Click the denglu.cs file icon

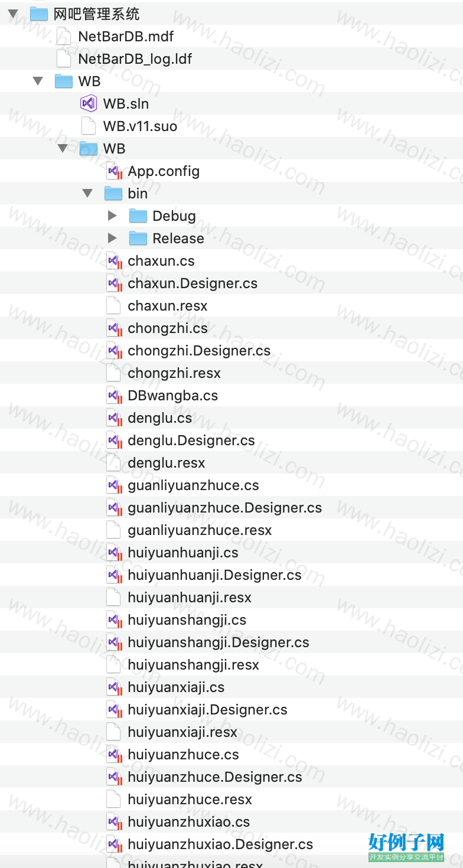click(114, 418)
